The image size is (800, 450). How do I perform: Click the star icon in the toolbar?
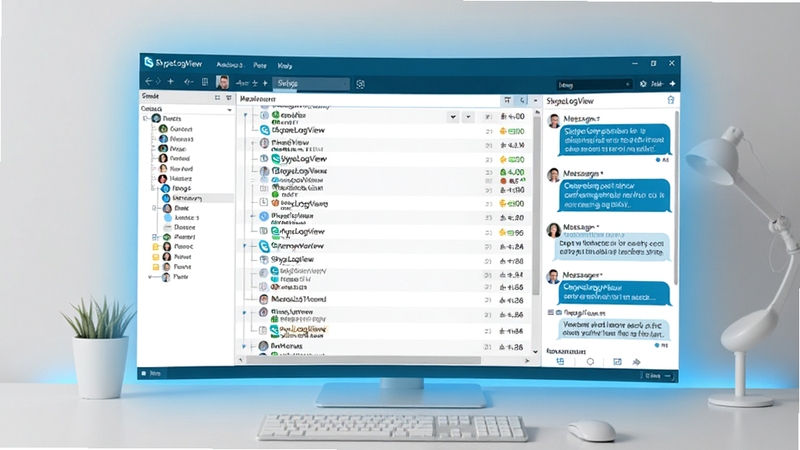coord(255,83)
